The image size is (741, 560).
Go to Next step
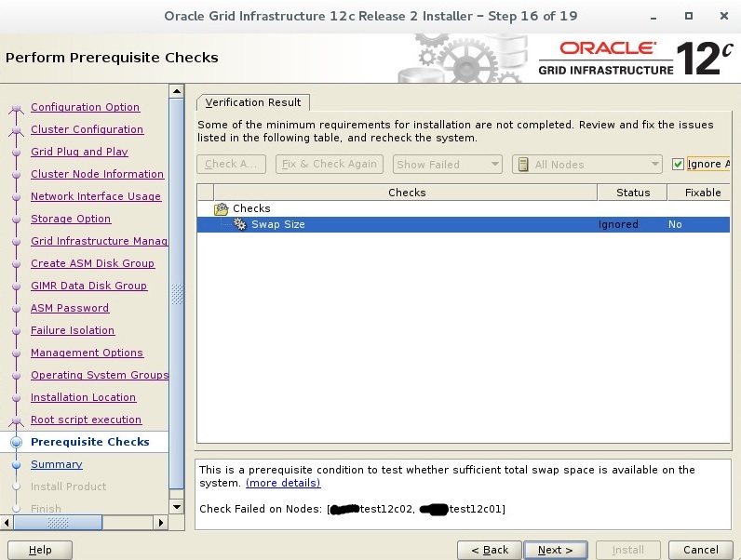tap(556, 550)
